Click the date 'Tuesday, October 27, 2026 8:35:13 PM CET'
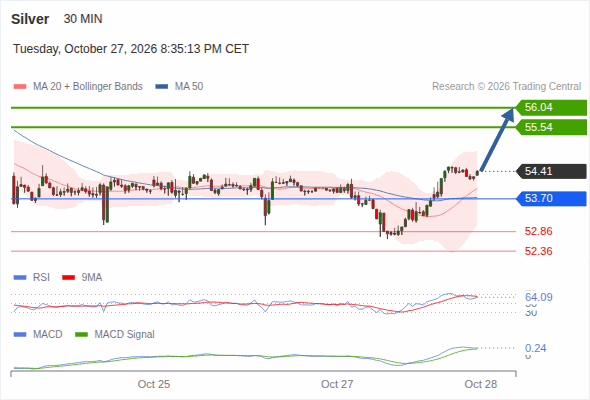 pos(131,49)
